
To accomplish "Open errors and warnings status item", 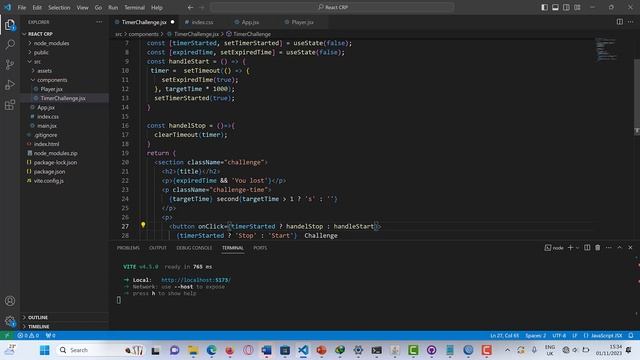I will 28,336.
